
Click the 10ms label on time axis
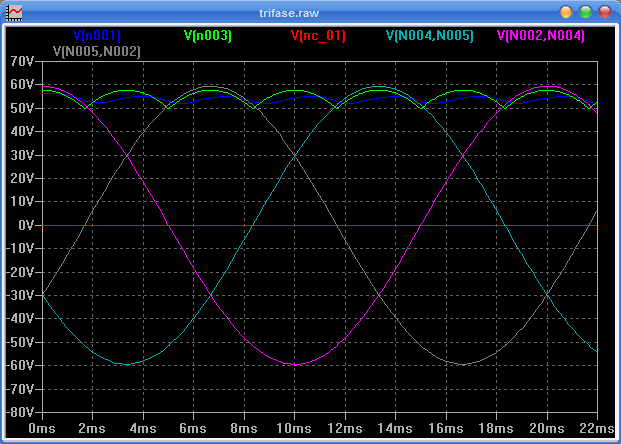point(294,428)
